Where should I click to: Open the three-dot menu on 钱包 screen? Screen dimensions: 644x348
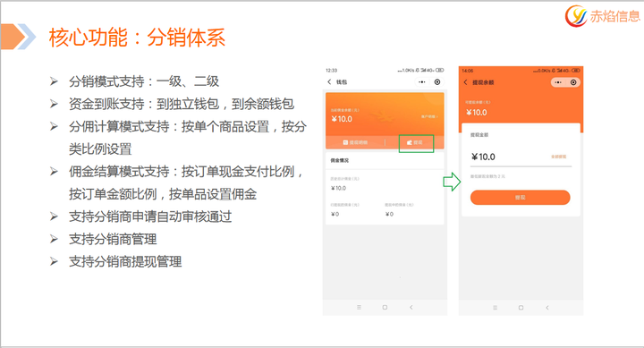pyautogui.click(x=422, y=81)
